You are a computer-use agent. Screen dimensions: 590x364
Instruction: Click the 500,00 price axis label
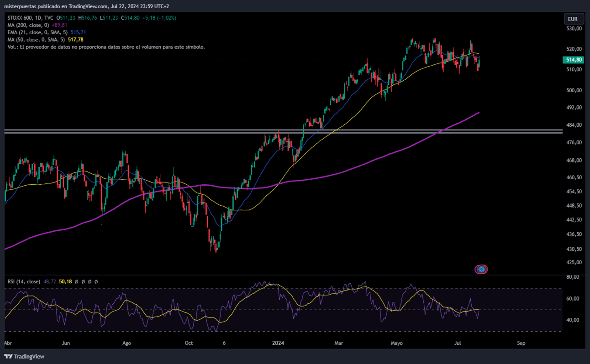coord(574,90)
